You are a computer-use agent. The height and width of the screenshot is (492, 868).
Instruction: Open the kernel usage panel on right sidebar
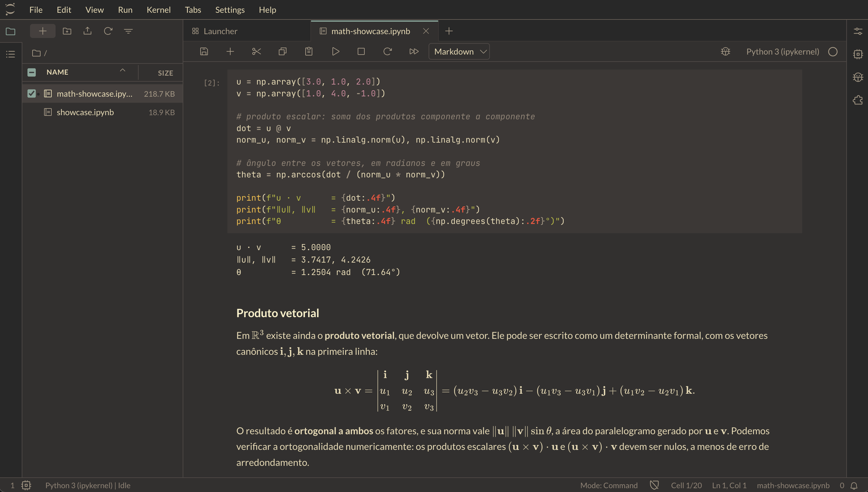coord(857,54)
